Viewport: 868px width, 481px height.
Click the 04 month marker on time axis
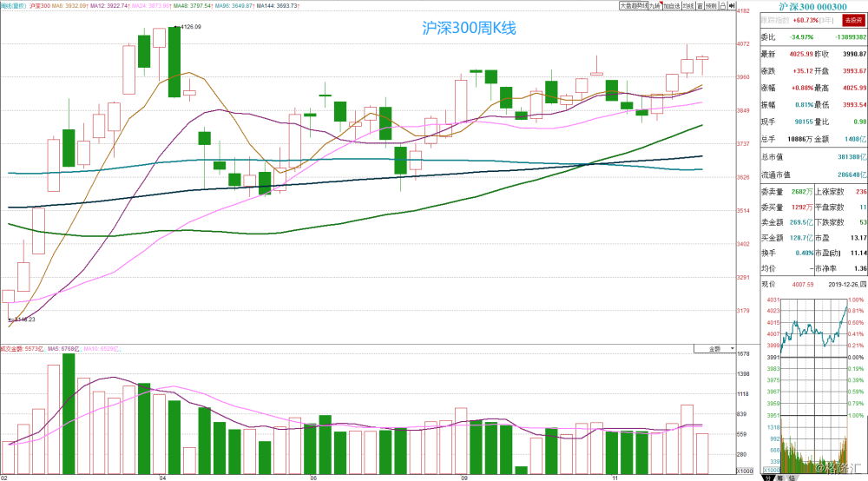point(162,478)
